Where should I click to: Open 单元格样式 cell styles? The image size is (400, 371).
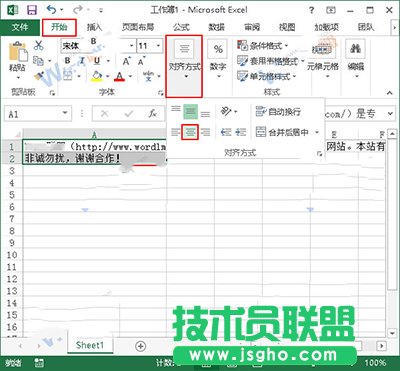266,76
